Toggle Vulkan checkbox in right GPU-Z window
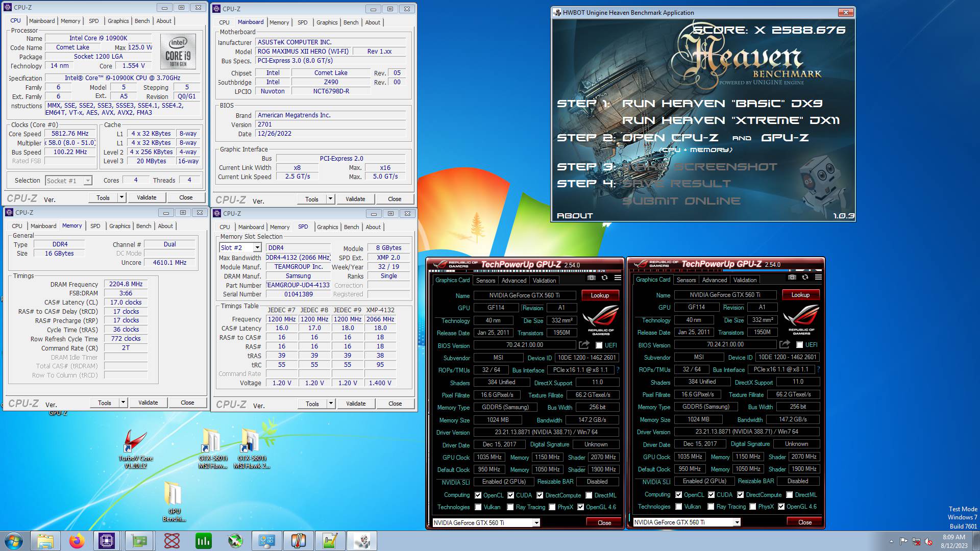 click(678, 507)
